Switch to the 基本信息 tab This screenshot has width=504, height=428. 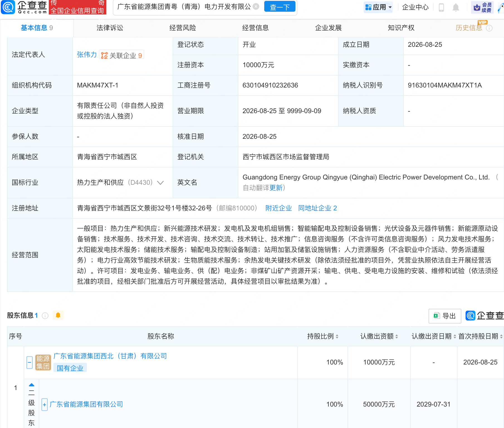(x=37, y=28)
